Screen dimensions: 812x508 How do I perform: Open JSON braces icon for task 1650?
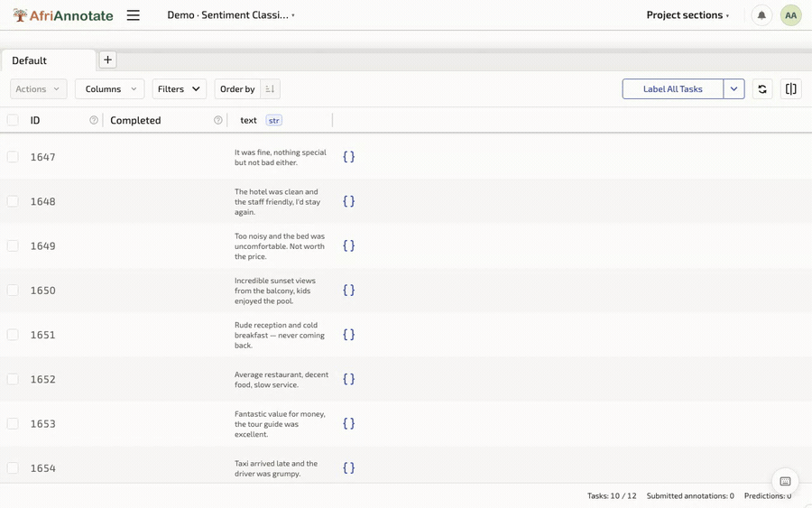click(348, 290)
